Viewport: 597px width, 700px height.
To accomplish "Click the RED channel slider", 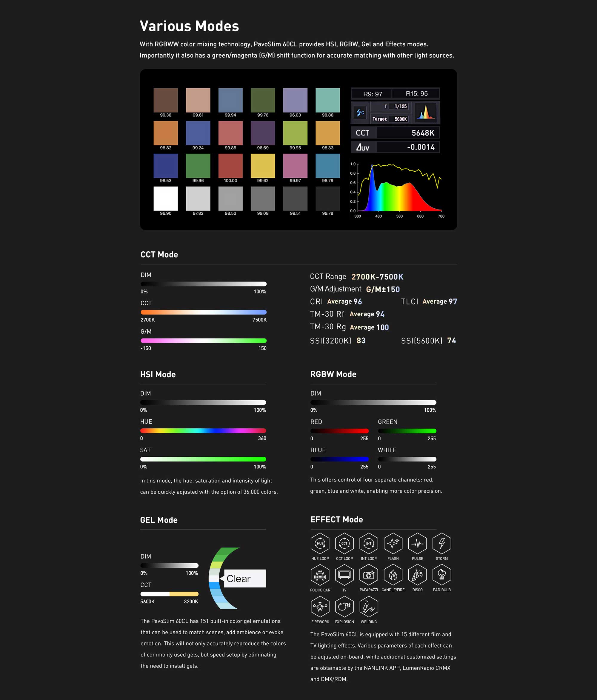I will pyautogui.click(x=340, y=431).
